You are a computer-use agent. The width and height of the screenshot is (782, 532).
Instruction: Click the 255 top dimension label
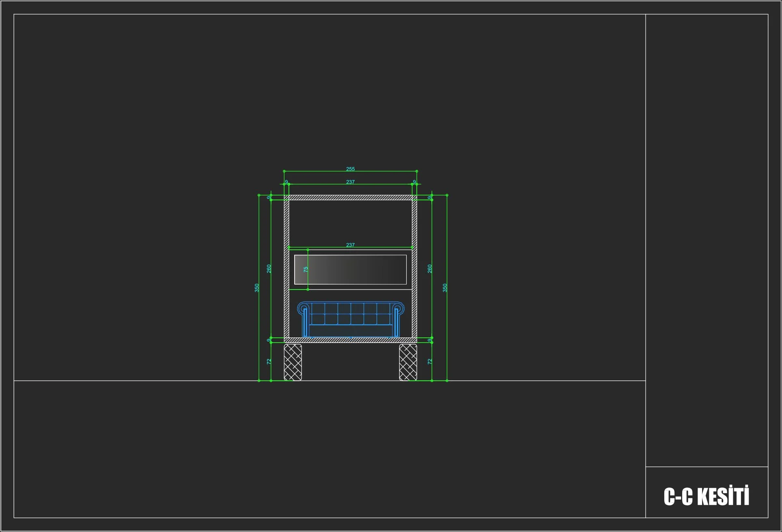350,169
